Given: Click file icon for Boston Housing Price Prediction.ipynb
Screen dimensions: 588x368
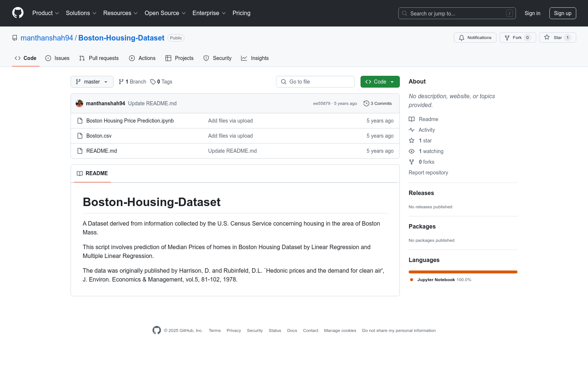Looking at the screenshot, I should 80,121.
